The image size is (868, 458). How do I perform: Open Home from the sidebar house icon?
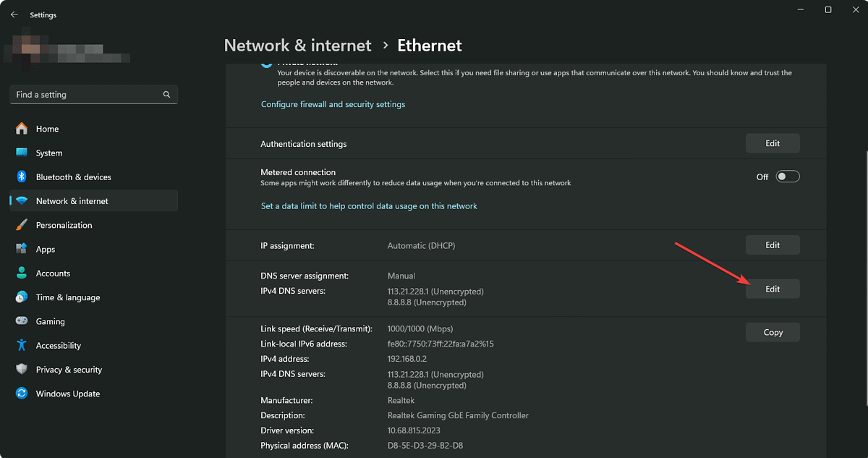click(x=22, y=129)
